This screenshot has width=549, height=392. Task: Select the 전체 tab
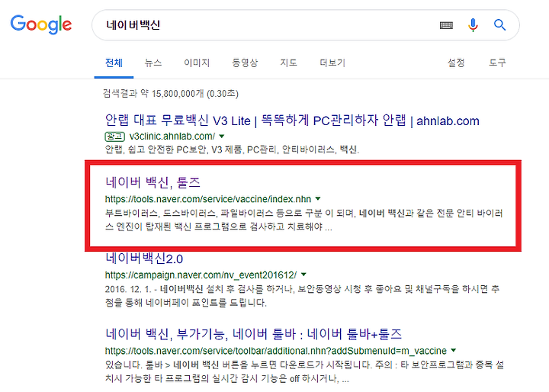point(114,63)
